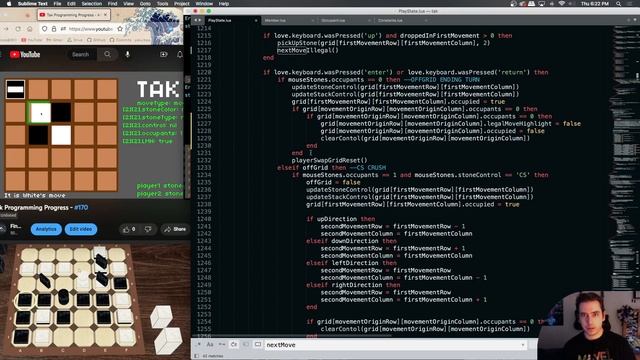This screenshot has height=360, width=640.
Task: Click the YouTube Search box
Action: coord(82,54)
